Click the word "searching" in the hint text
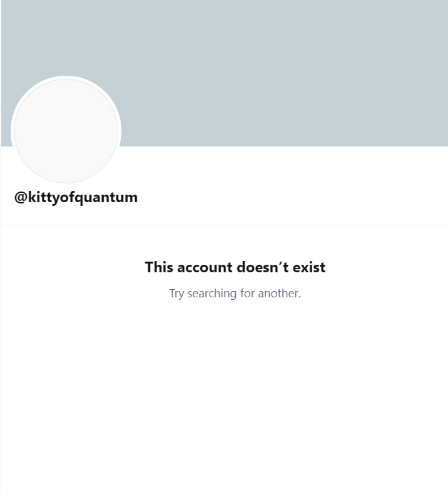448x492 pixels. click(x=211, y=294)
